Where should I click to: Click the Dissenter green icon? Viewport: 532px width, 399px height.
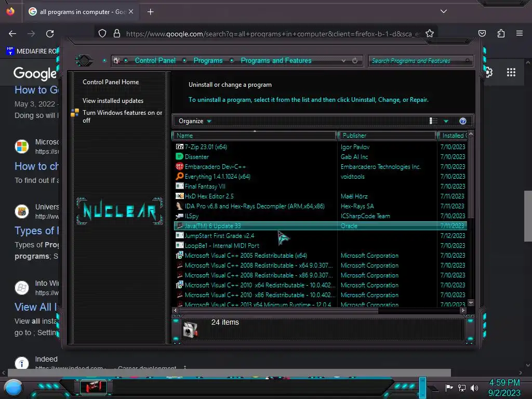pyautogui.click(x=179, y=157)
